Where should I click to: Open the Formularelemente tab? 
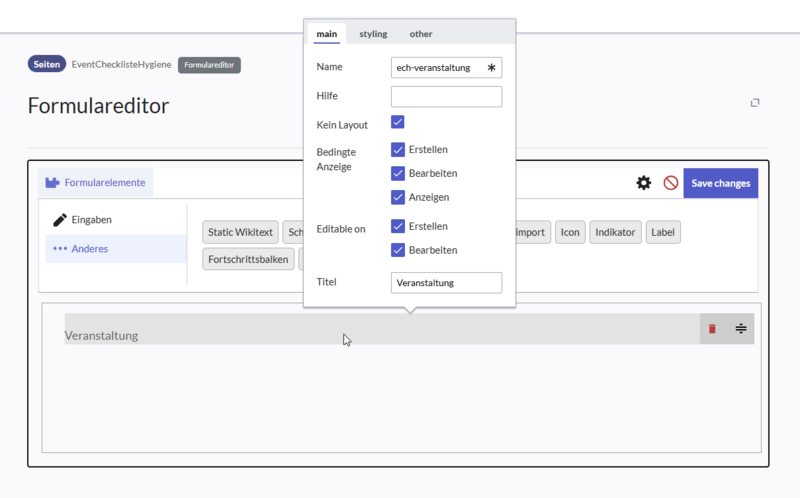click(x=95, y=183)
